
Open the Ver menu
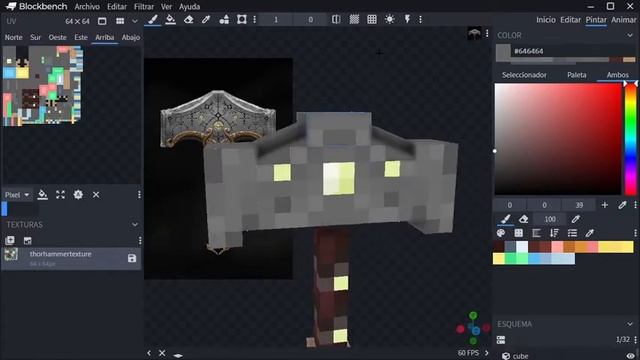(166, 7)
